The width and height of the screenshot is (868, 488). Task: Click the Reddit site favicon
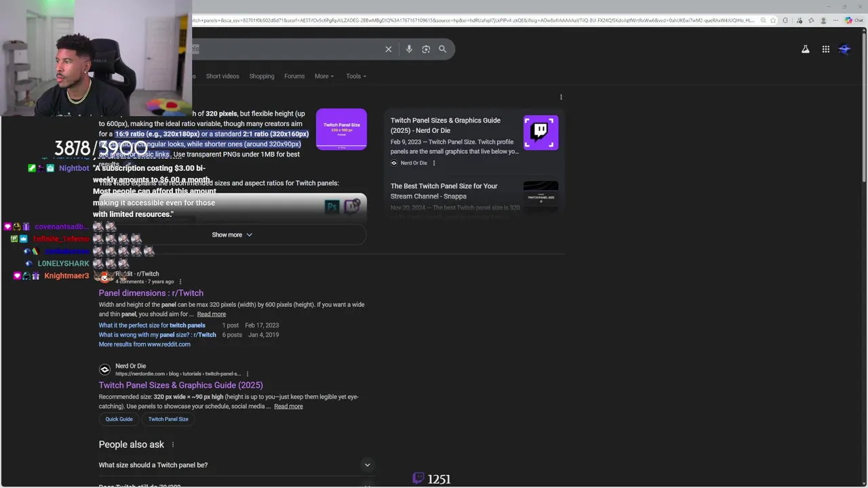coord(104,277)
